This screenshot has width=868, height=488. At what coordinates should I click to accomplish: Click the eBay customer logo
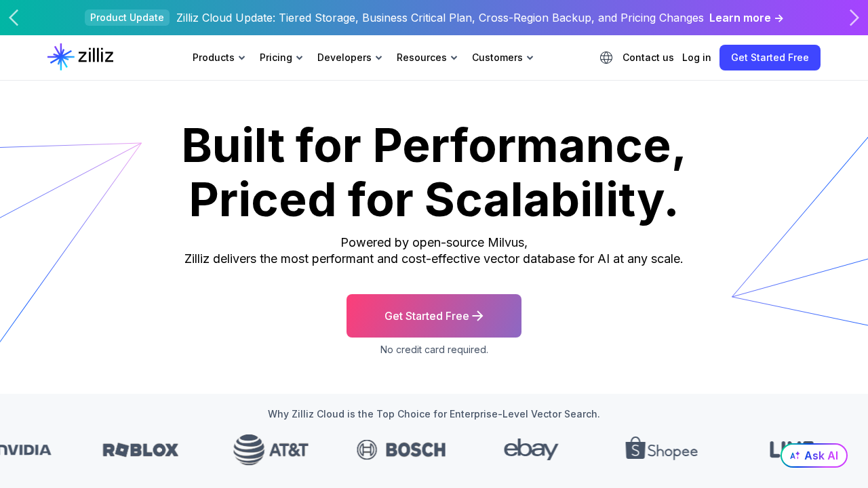pyautogui.click(x=531, y=449)
